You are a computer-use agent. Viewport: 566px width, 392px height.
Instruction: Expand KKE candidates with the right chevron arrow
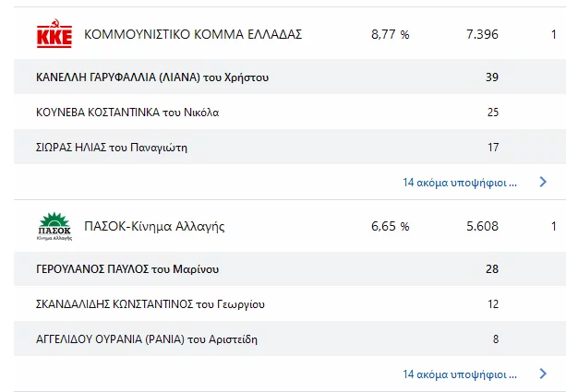(543, 183)
